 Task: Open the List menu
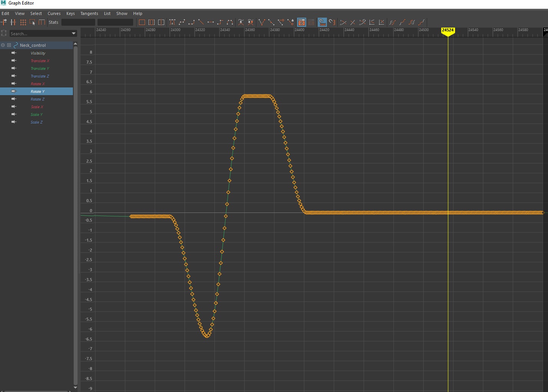(107, 13)
